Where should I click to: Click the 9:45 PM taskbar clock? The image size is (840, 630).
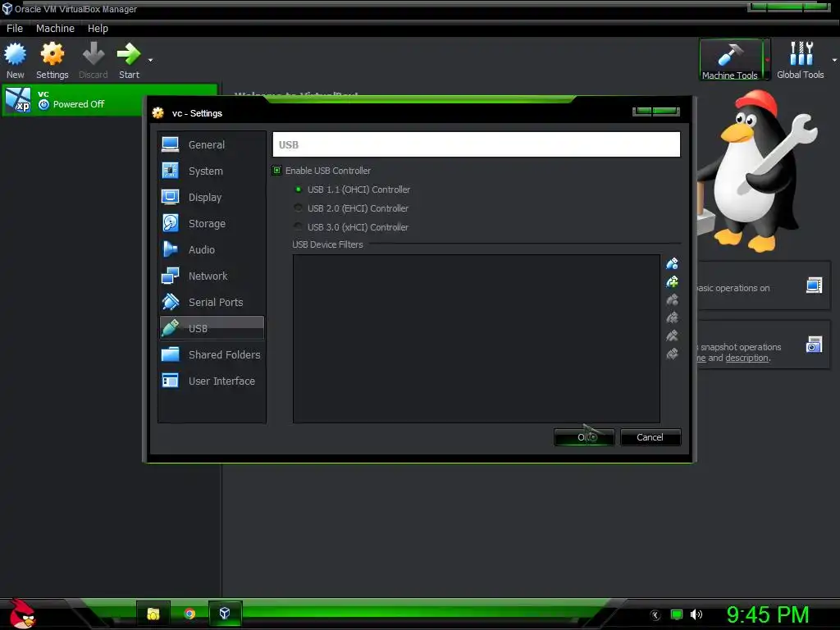point(767,614)
